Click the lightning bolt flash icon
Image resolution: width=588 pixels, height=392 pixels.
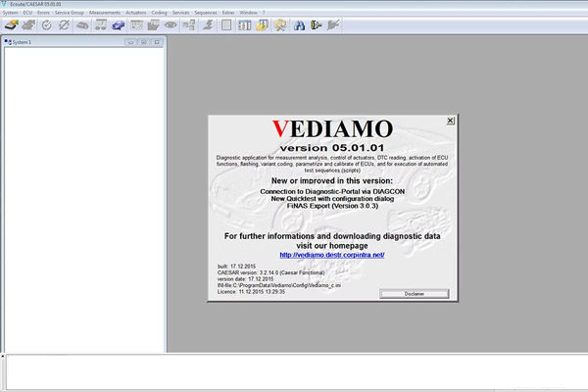click(208, 24)
